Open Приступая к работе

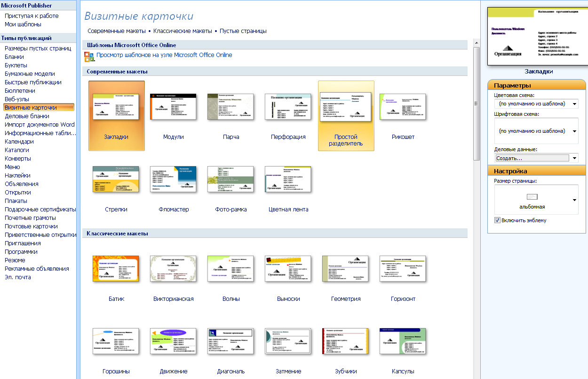pyautogui.click(x=32, y=16)
